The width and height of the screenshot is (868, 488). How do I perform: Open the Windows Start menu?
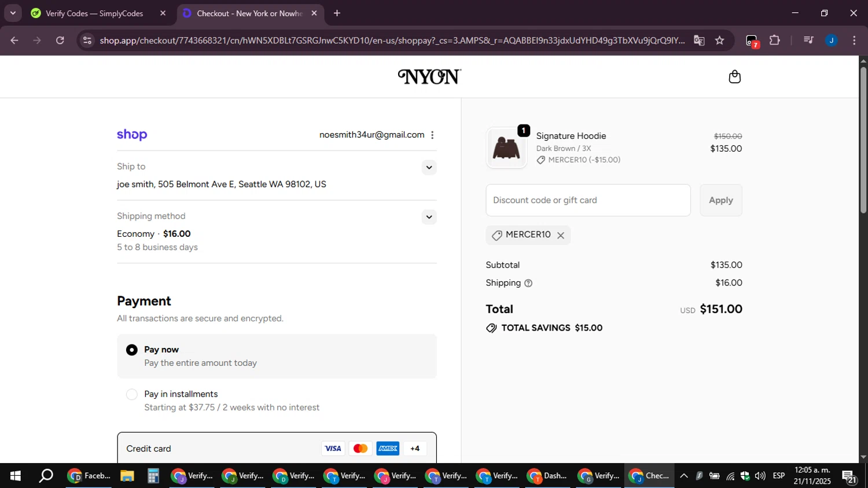(16, 476)
